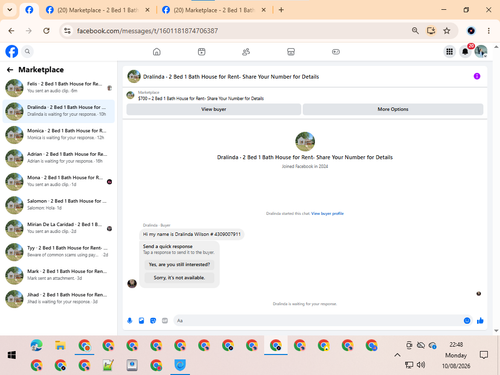The width and height of the screenshot is (500, 375).
Task: Open the Tyy conversation
Action: click(59, 252)
